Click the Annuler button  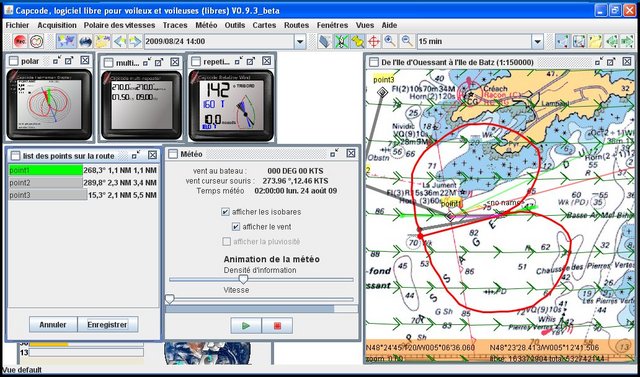point(53,325)
